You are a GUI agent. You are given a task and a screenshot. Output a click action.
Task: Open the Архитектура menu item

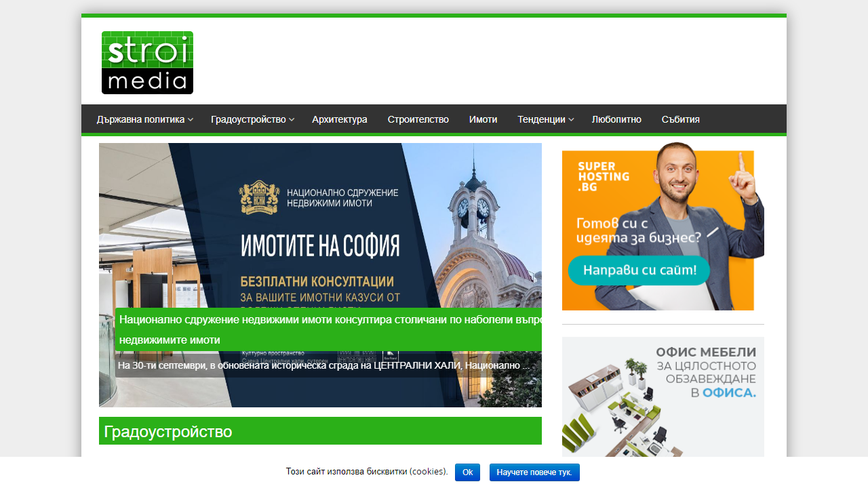click(339, 119)
